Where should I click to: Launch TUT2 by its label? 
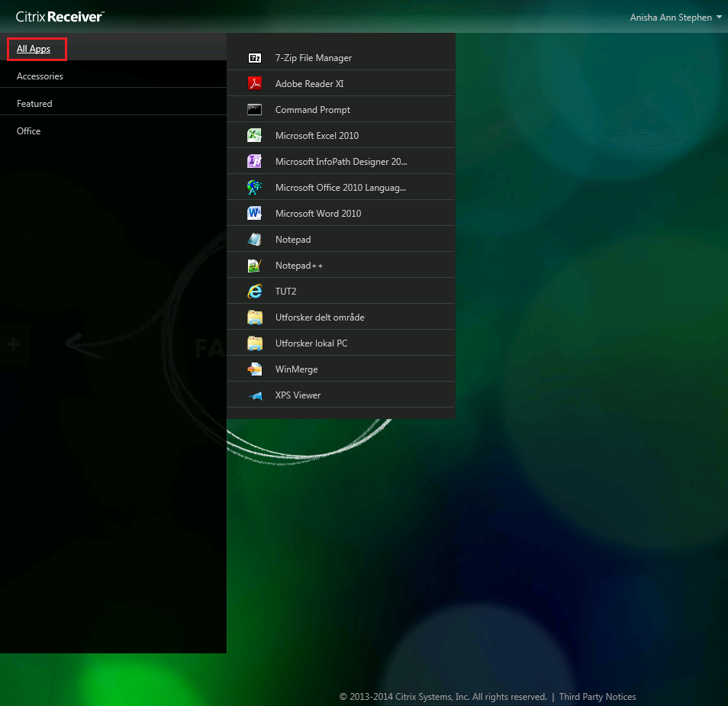coord(285,292)
